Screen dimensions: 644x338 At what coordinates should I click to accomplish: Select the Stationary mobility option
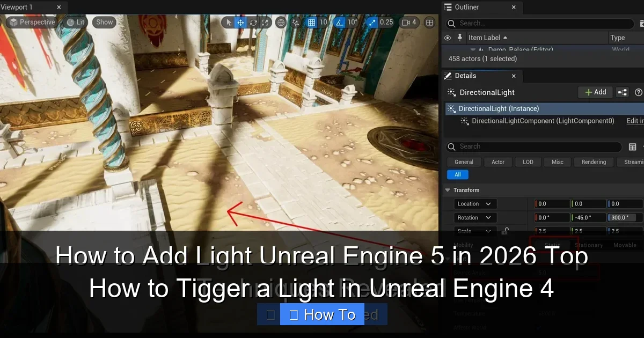(589, 245)
